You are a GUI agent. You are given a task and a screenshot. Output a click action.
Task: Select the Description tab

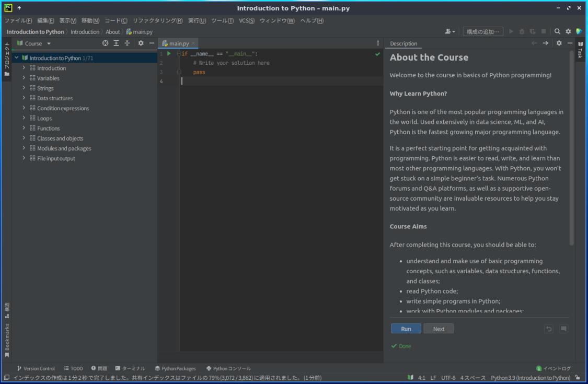tap(403, 43)
